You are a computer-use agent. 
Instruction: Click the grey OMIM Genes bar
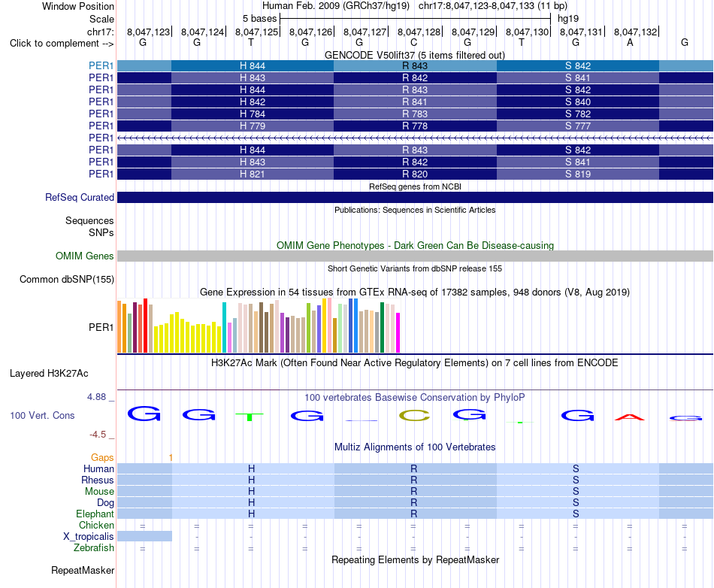415,256
